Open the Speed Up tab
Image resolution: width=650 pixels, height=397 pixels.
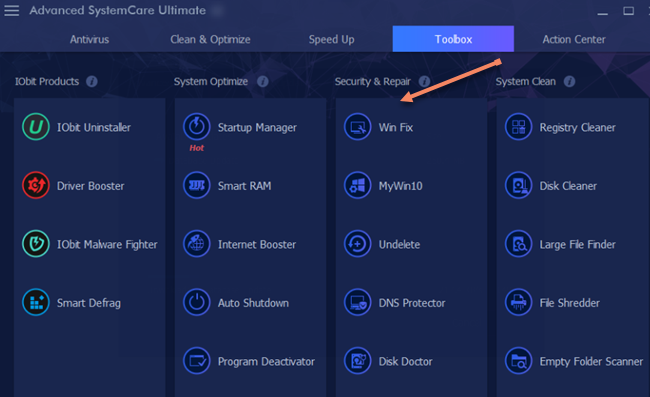point(331,39)
